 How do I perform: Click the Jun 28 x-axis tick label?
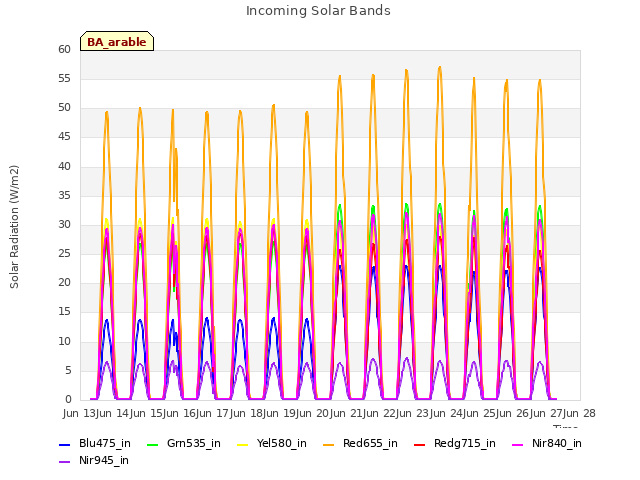579,413
